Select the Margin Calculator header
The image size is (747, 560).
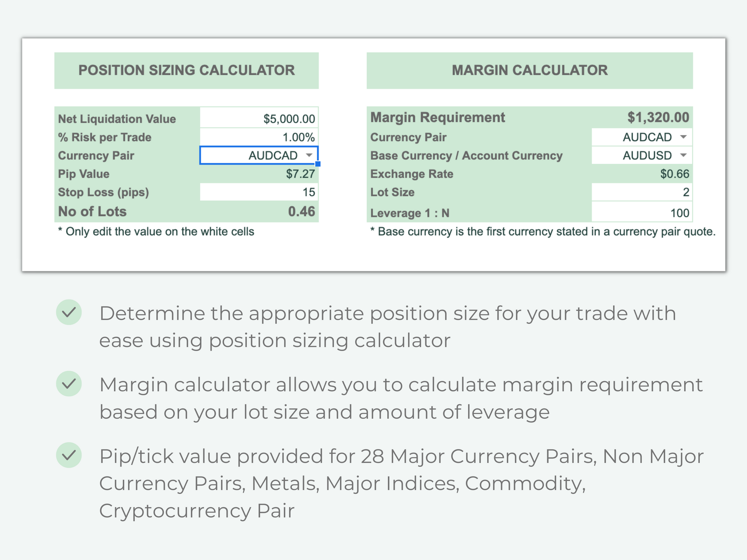[530, 71]
